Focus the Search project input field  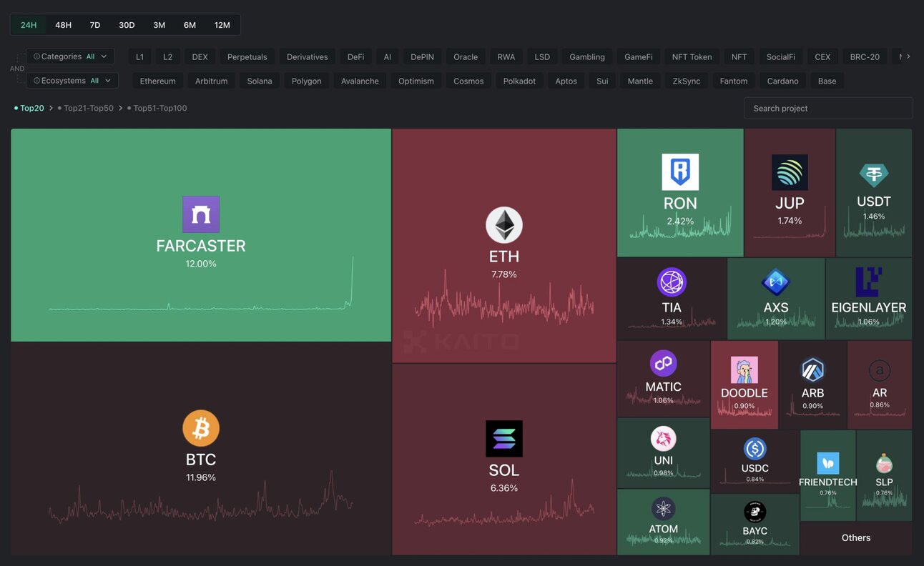coord(828,109)
